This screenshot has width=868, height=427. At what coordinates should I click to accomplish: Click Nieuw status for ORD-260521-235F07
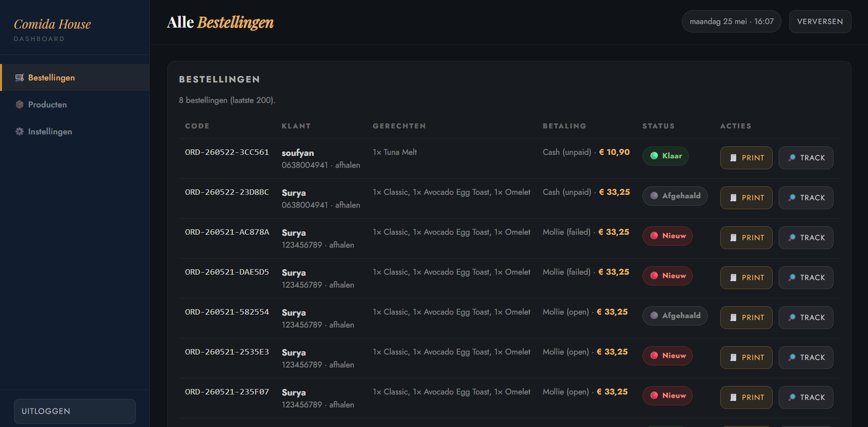[x=667, y=396]
